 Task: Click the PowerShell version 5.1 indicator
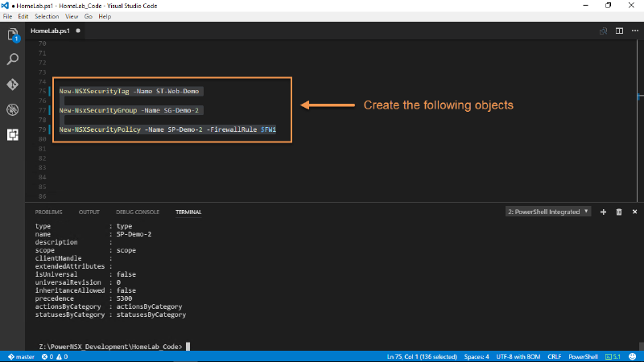click(x=613, y=356)
